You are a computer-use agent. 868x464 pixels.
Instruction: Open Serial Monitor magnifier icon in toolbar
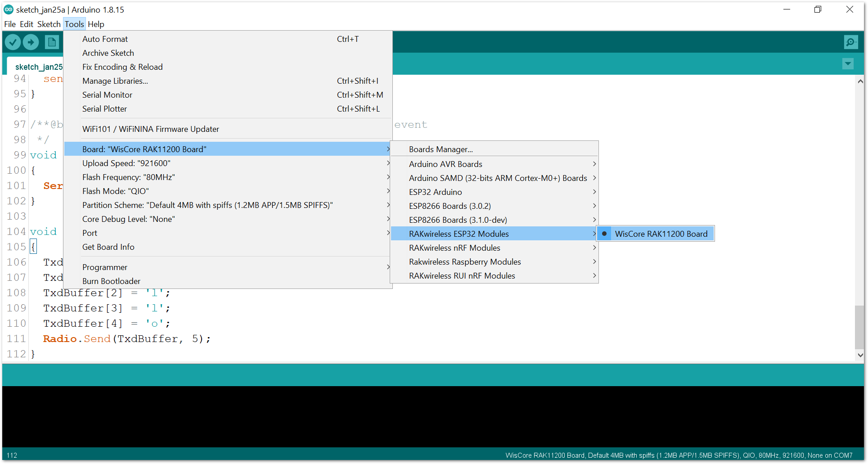point(850,42)
